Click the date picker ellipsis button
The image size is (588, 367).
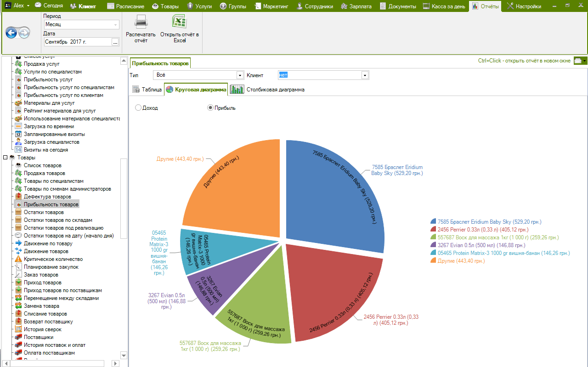point(115,42)
